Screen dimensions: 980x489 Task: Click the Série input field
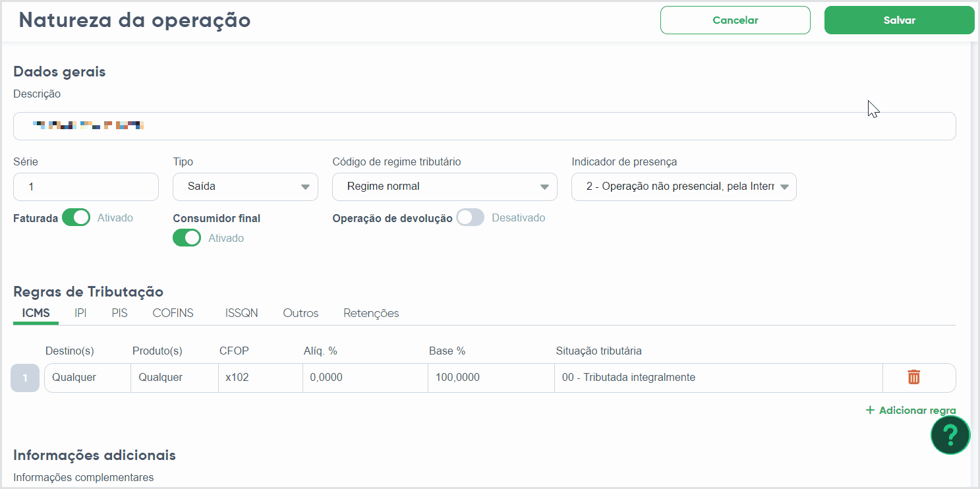coord(86,187)
